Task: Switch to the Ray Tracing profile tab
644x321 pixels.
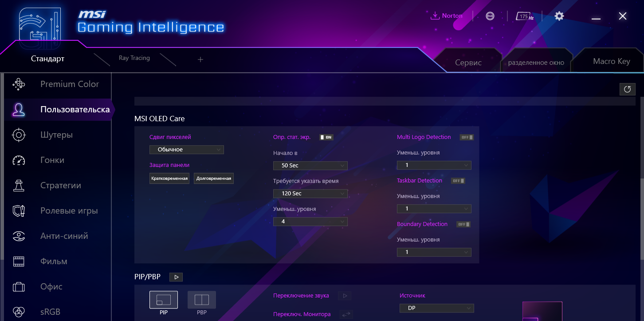Action: (134, 58)
